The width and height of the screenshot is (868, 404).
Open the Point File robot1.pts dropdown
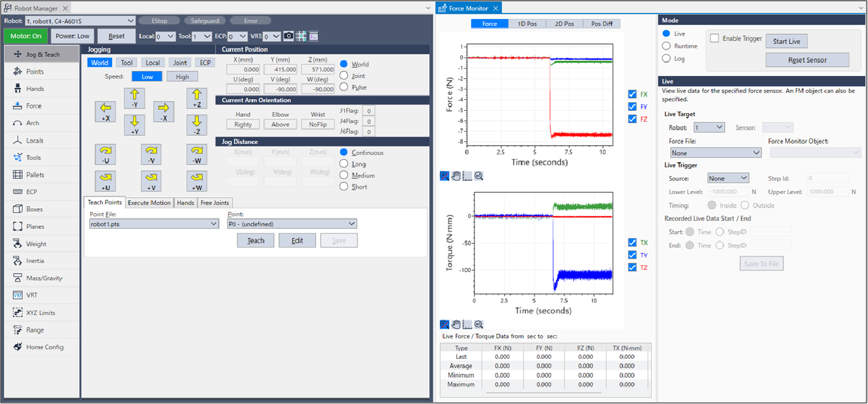coord(154,224)
